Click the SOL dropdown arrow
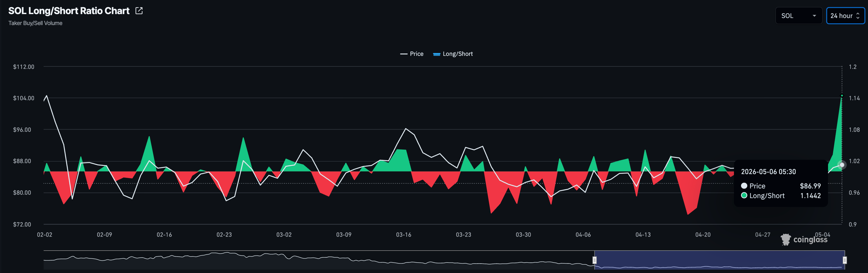This screenshot has height=273, width=868. click(x=814, y=16)
